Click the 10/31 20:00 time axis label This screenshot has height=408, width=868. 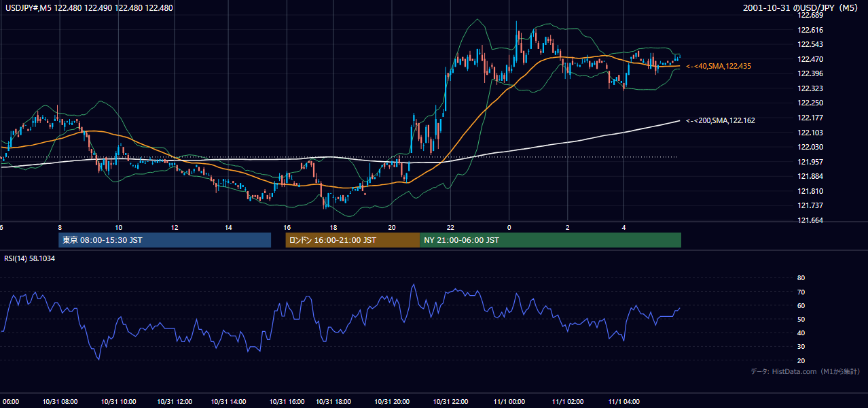(x=392, y=401)
